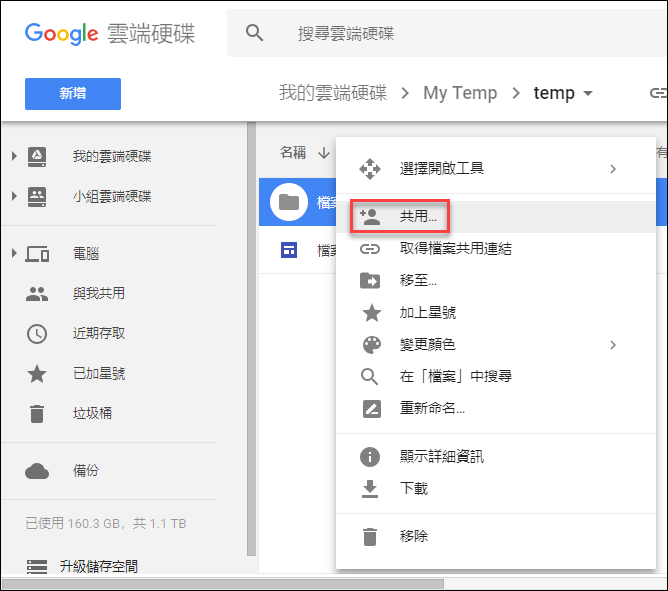Screen dimensions: 668x591
Task: Click the download arrow icon
Action: (x=370, y=489)
